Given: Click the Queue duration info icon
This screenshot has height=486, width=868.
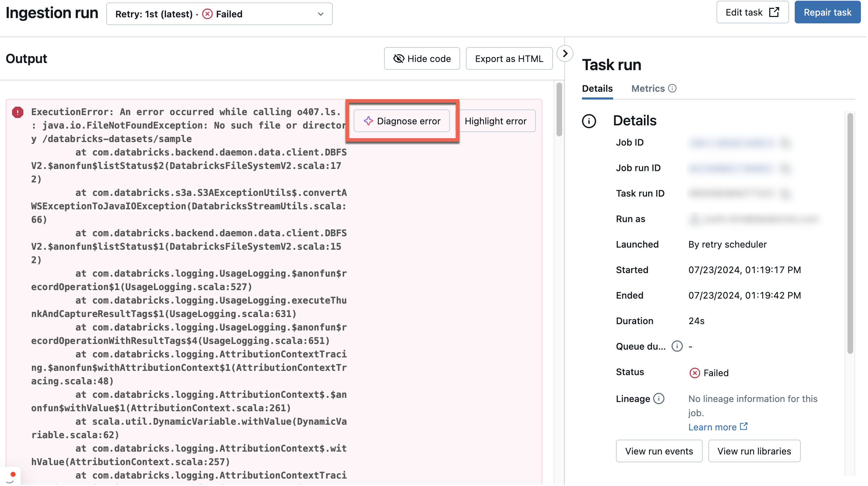Looking at the screenshot, I should coord(677,346).
